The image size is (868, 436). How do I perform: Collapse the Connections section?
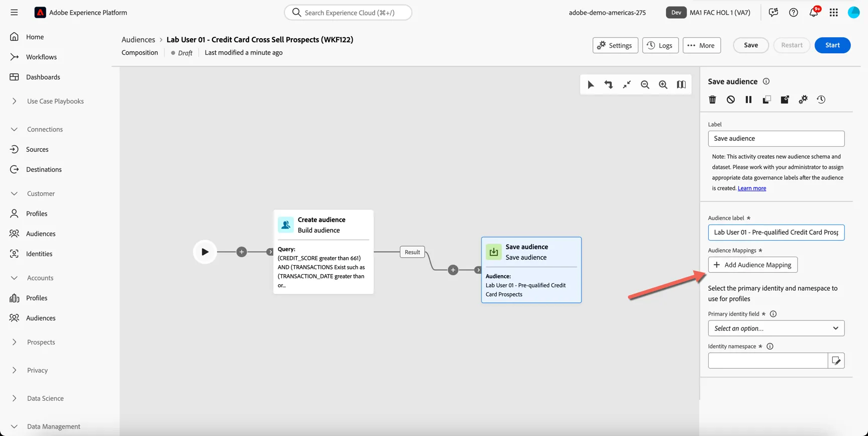[x=14, y=129]
